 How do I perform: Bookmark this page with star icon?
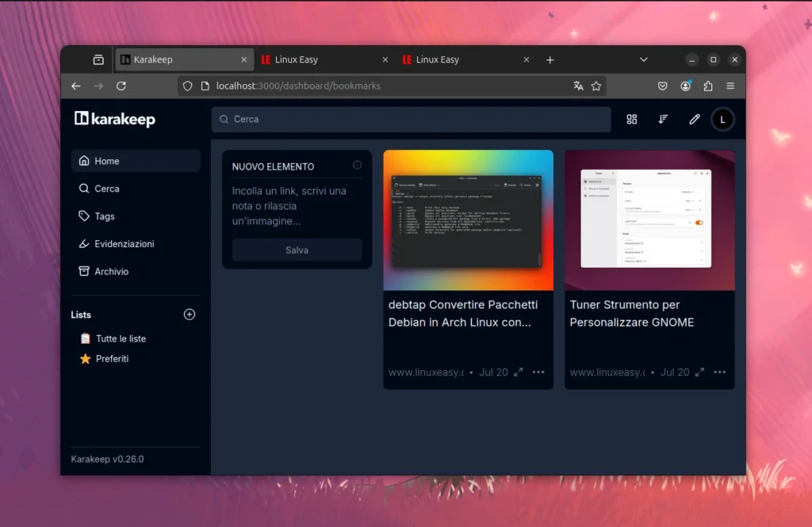(x=596, y=86)
